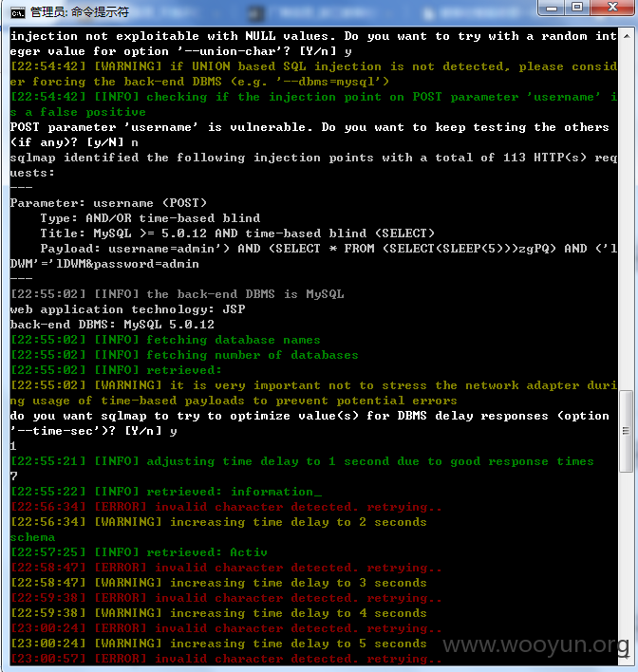Click '[22:59:38] [ERROR] invalid character' line
This screenshot has width=638, height=672.
pos(226,598)
